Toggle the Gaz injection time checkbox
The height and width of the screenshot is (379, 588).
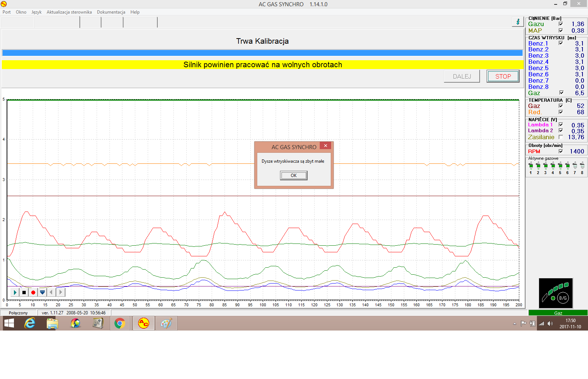pos(561,93)
